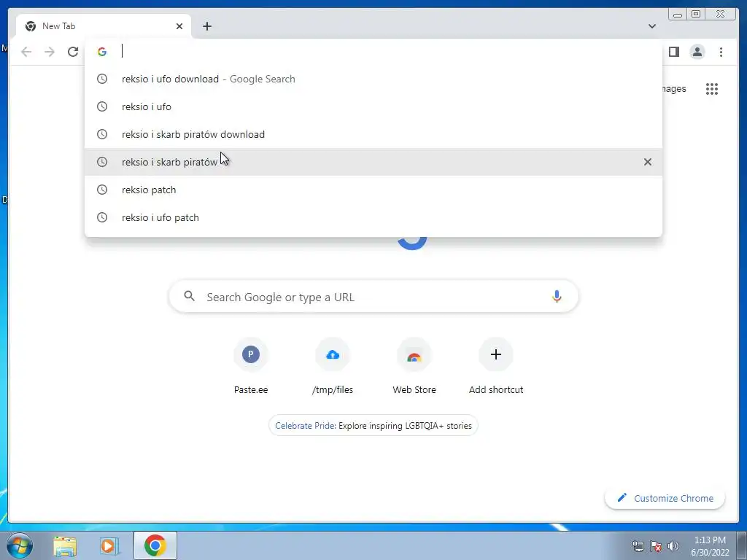Click the Google G icon in the address bar
This screenshot has width=747, height=560.
click(x=102, y=52)
